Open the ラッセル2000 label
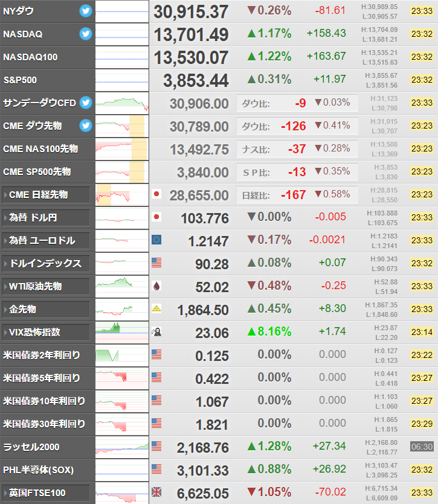This screenshot has height=504, width=438. 31,447
